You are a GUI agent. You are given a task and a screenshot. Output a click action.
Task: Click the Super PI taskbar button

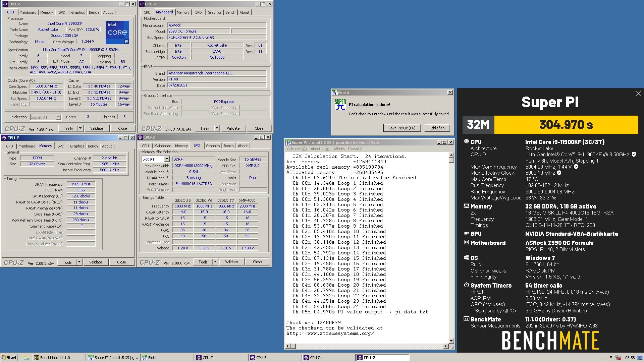coord(113,358)
